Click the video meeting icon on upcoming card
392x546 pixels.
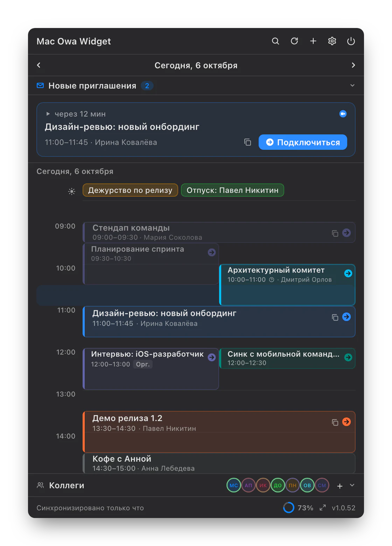[x=343, y=114]
